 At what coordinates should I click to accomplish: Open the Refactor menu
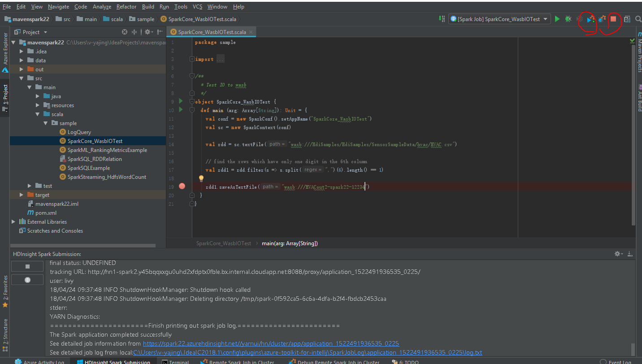coord(126,7)
